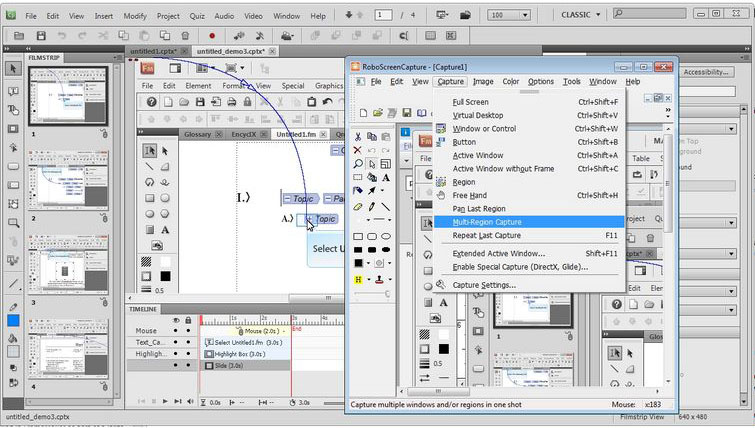Toggle lock dot for the Highligh timeline row
This screenshot has height=428, width=755.
tap(188, 353)
